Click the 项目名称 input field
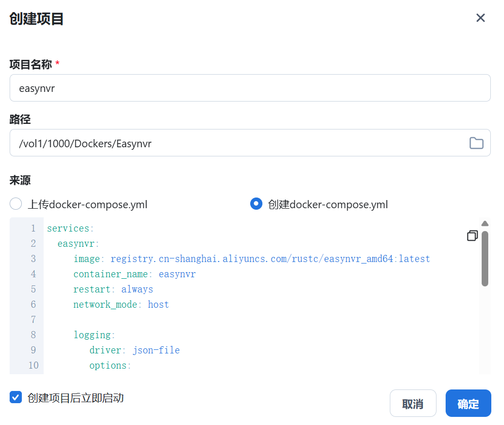The image size is (504, 425). 250,88
